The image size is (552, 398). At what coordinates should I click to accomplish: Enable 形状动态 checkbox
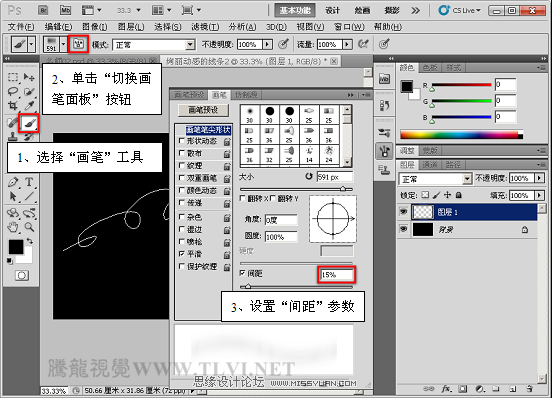point(182,141)
